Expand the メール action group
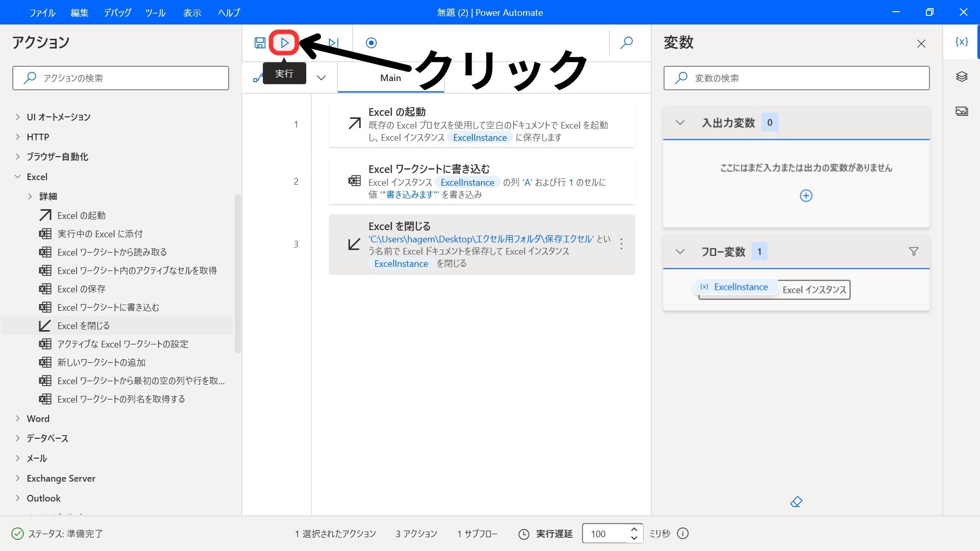Screen dimensions: 980x551 click(18, 458)
